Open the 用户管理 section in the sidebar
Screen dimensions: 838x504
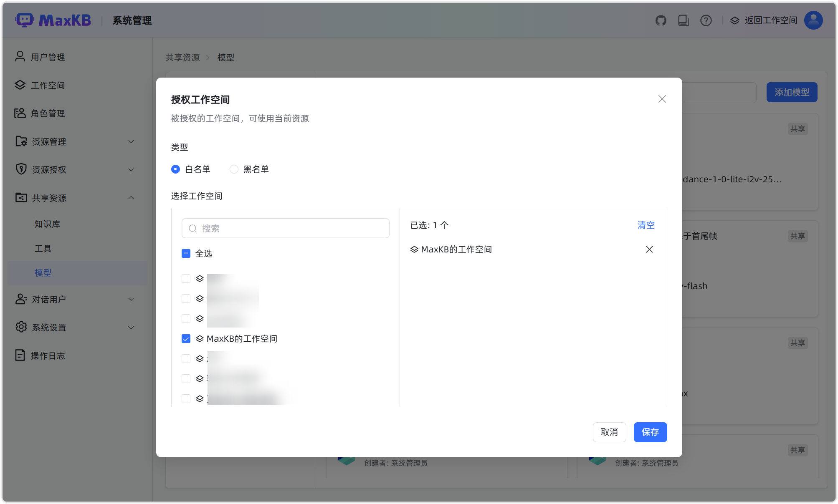pos(47,57)
